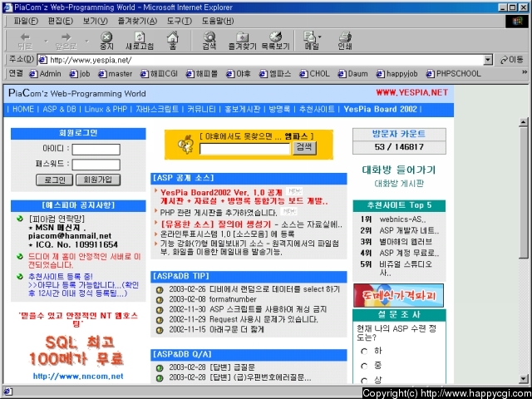532x399 pixels.
Task: Open the happyjob links bar shortcut
Action: [397, 74]
